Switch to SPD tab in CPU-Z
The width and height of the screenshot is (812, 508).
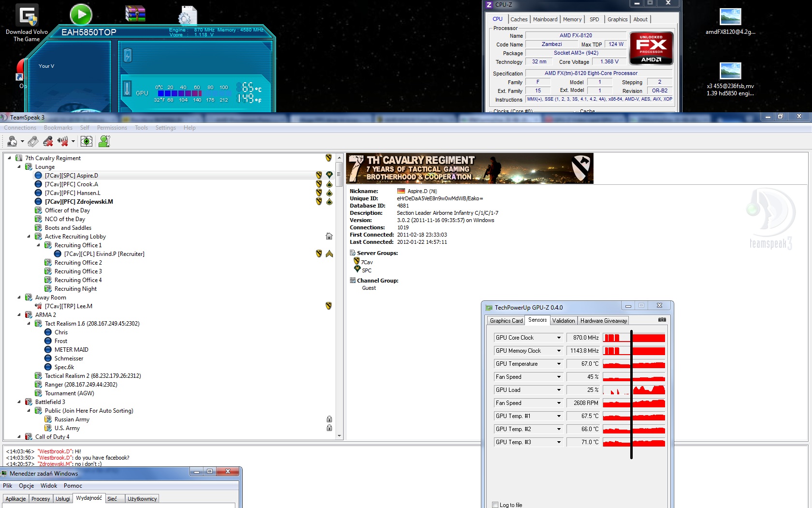point(594,19)
